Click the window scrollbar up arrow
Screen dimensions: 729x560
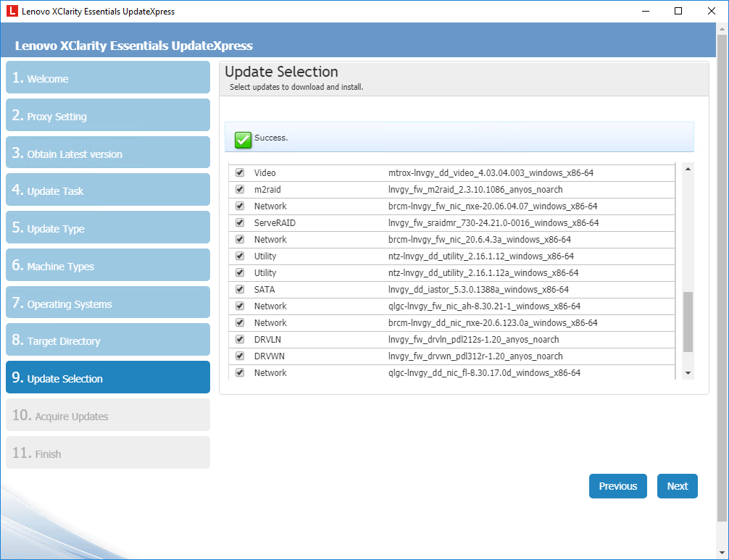coord(722,29)
